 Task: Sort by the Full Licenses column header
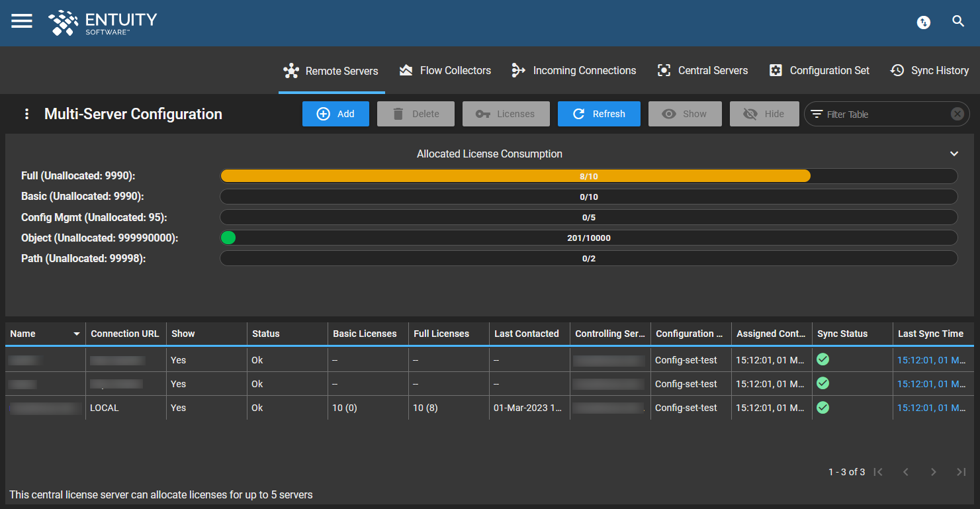coord(449,334)
